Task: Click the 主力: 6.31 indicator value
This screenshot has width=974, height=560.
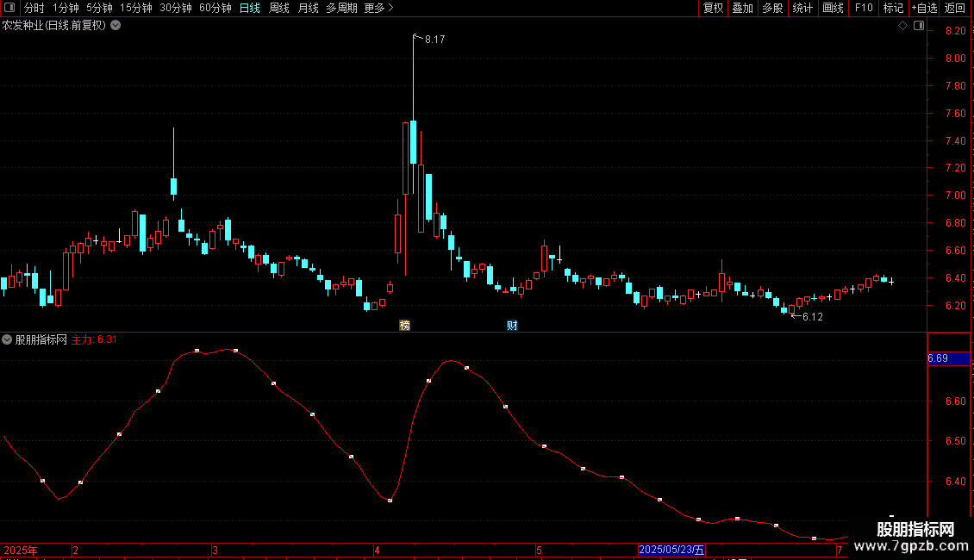Action: click(x=94, y=339)
